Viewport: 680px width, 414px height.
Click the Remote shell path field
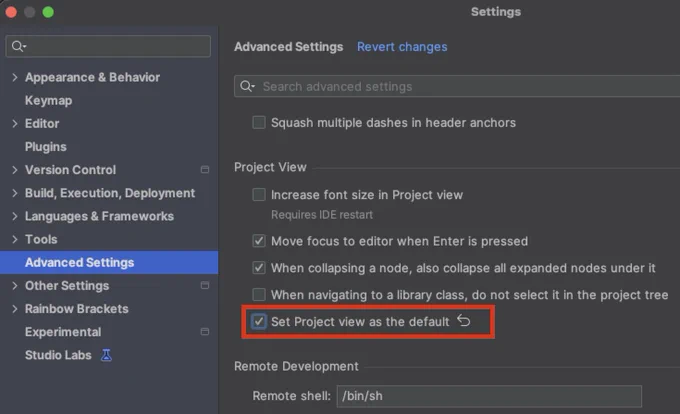pos(489,396)
